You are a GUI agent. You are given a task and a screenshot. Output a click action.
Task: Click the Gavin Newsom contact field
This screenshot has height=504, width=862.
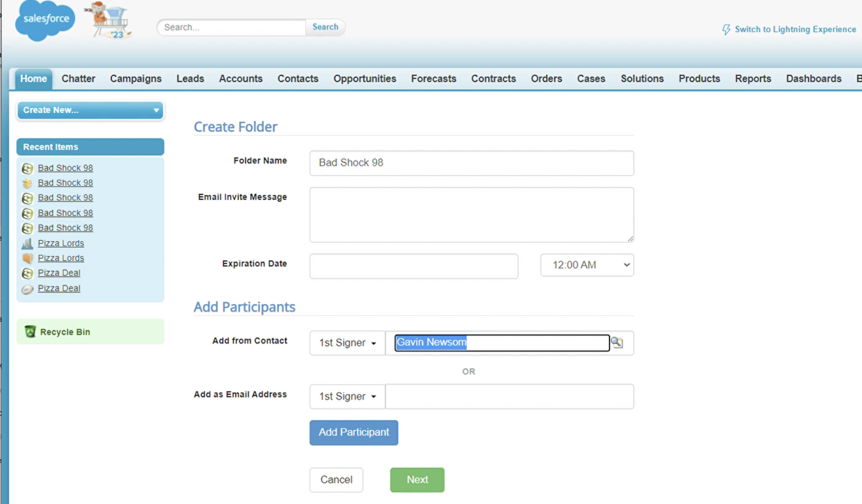(502, 343)
